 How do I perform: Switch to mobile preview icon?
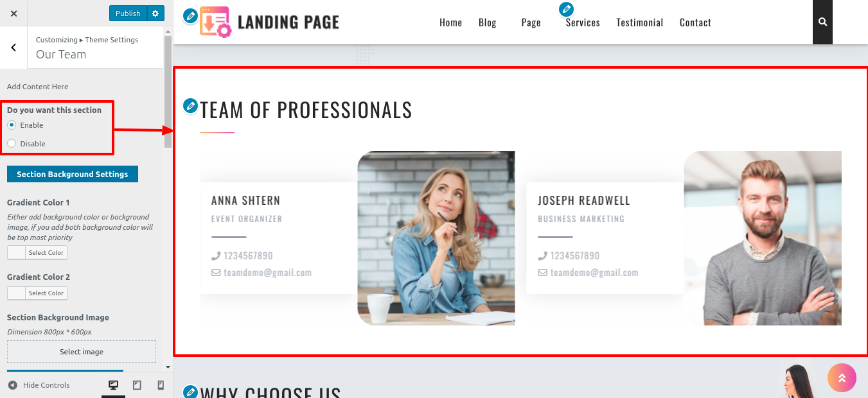(161, 385)
